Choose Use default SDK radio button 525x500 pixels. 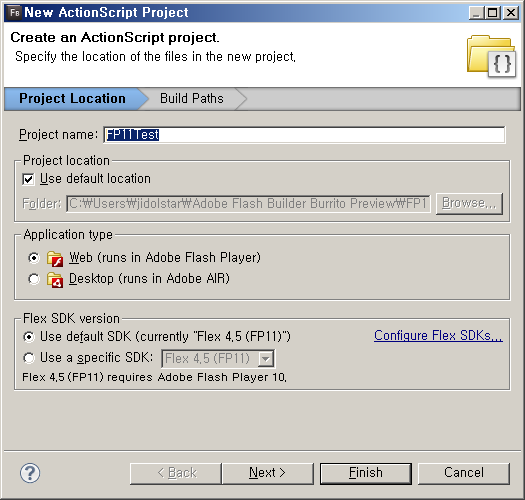(x=29, y=337)
